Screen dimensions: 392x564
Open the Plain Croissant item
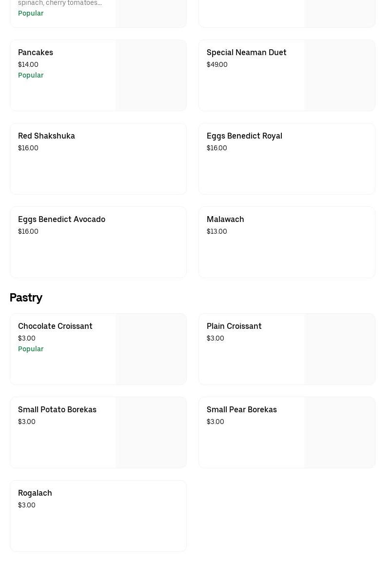pyautogui.click(x=234, y=326)
